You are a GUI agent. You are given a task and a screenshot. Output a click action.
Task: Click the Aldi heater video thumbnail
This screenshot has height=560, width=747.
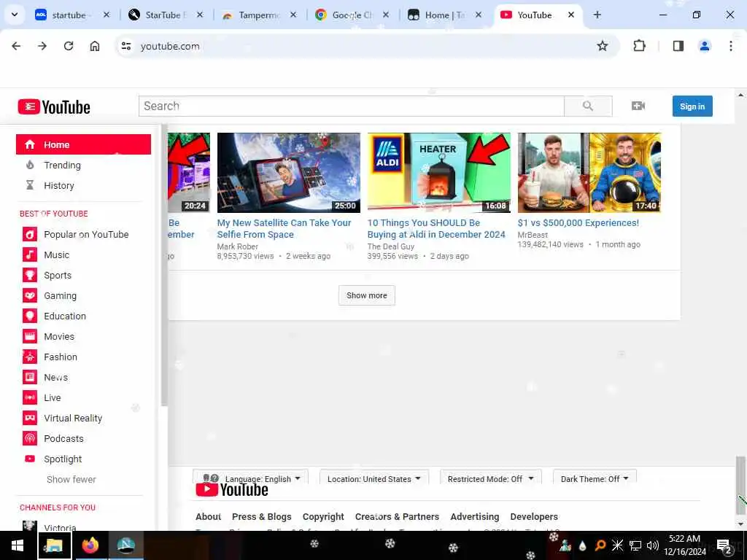(x=438, y=173)
